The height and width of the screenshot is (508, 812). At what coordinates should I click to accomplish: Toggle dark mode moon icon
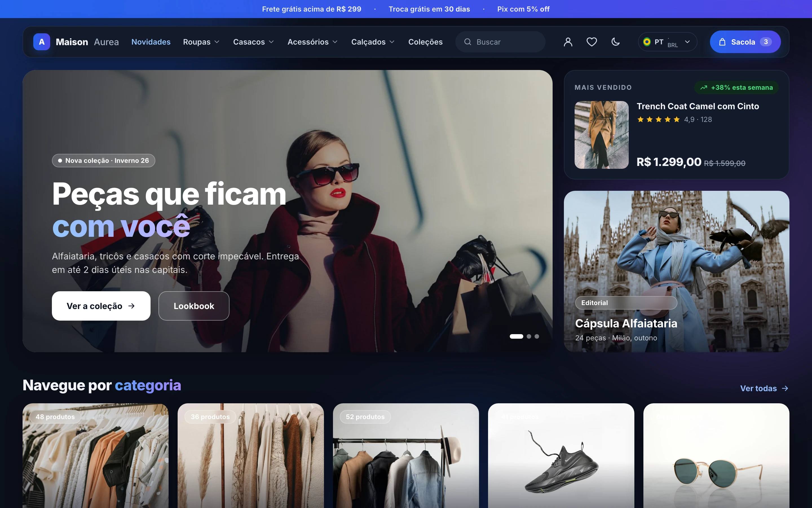[615, 42]
